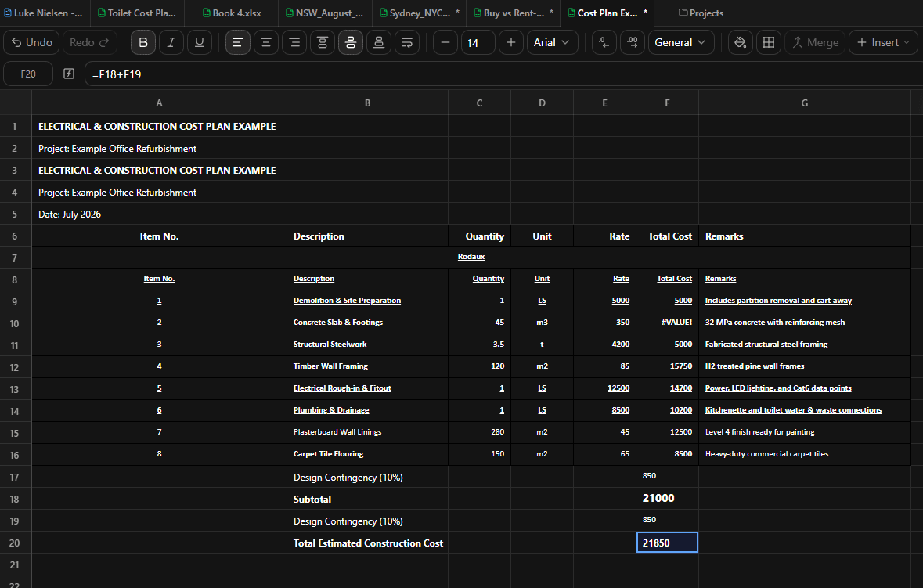923x588 pixels.
Task: Switch to the NSW_August tab
Action: (x=325, y=13)
